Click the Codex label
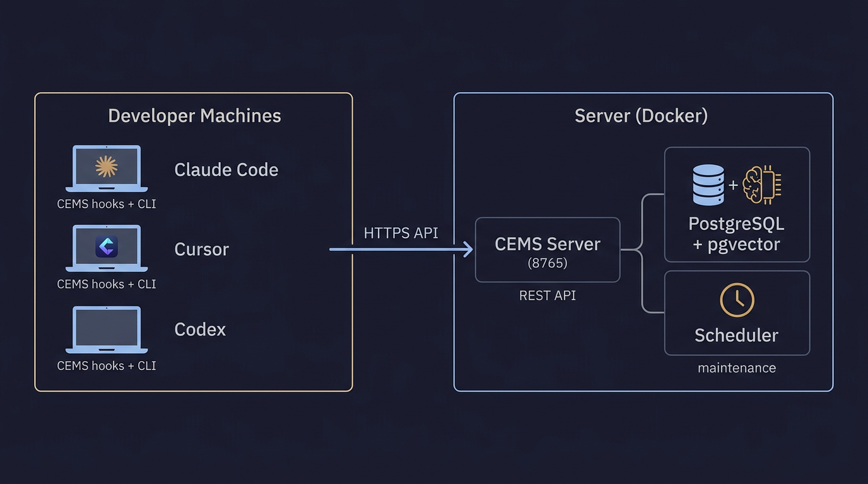Screen dimensions: 868x484 click(200, 330)
